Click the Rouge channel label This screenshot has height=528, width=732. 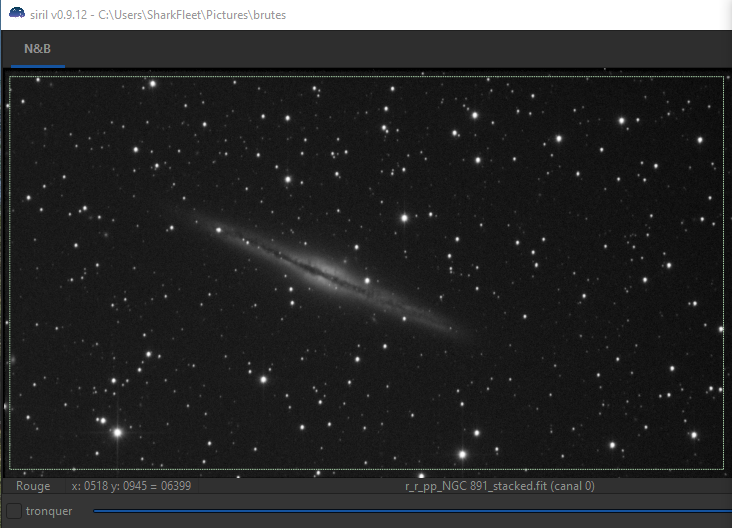pyautogui.click(x=33, y=486)
